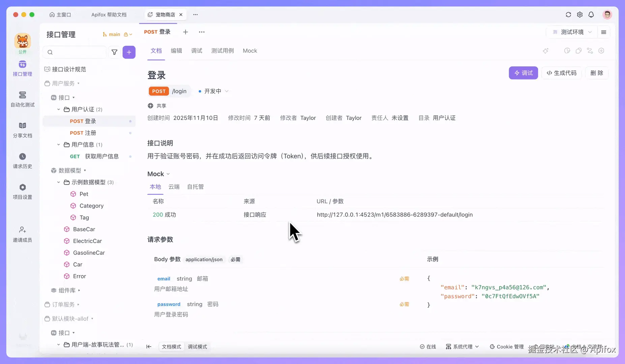Collapse the 用户认证 folder in the tree
This screenshot has width=625, height=364.
(x=58, y=109)
